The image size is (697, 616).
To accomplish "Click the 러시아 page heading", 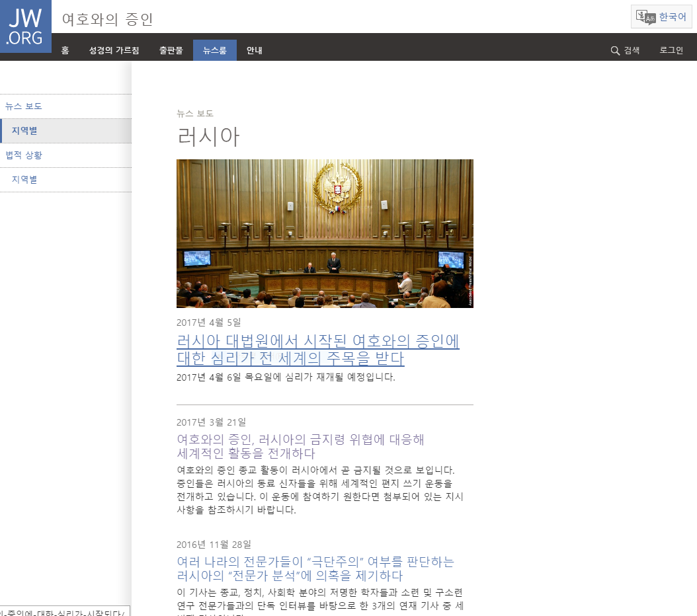I will coord(208,136).
